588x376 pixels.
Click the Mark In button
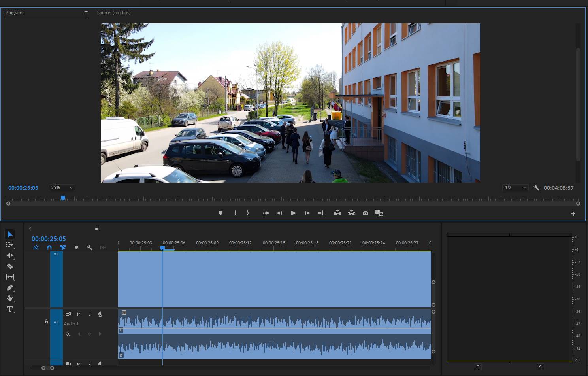click(x=235, y=213)
